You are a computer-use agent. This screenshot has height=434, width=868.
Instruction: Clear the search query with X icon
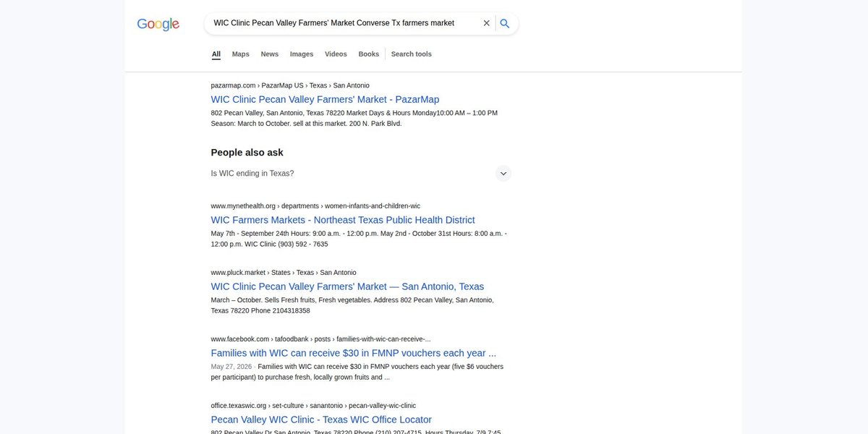(x=487, y=23)
